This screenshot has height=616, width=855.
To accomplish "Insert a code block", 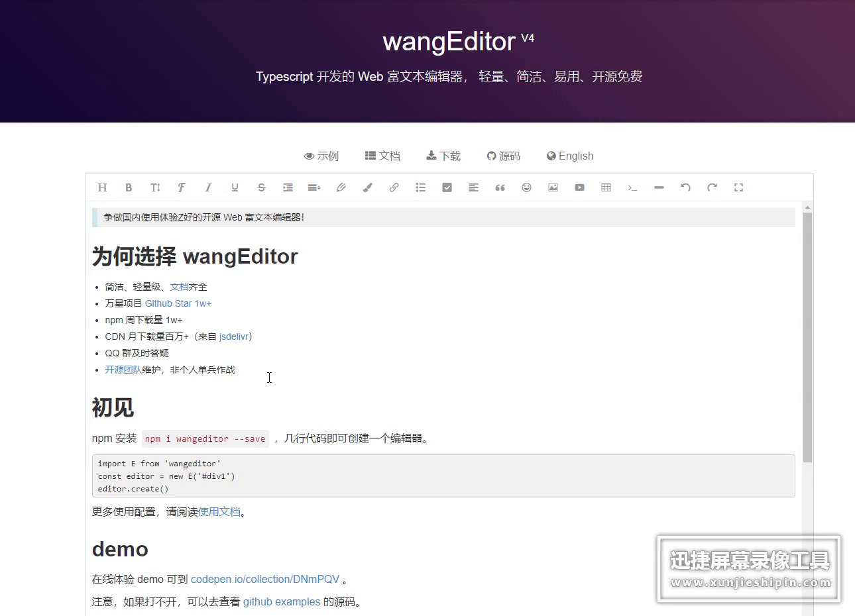I will coord(632,187).
